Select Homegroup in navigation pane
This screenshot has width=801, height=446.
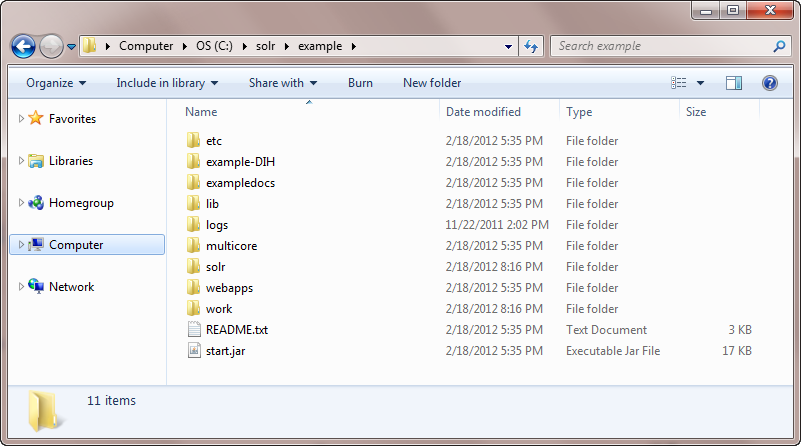[x=81, y=203]
